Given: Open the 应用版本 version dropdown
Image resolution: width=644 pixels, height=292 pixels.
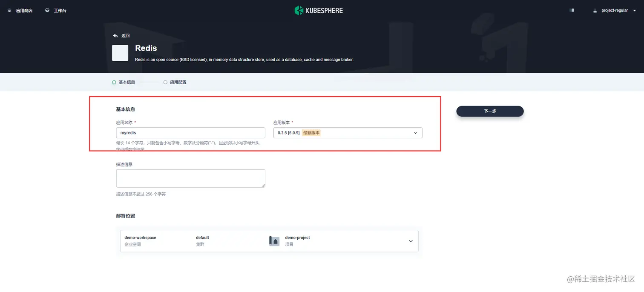Looking at the screenshot, I should [348, 133].
